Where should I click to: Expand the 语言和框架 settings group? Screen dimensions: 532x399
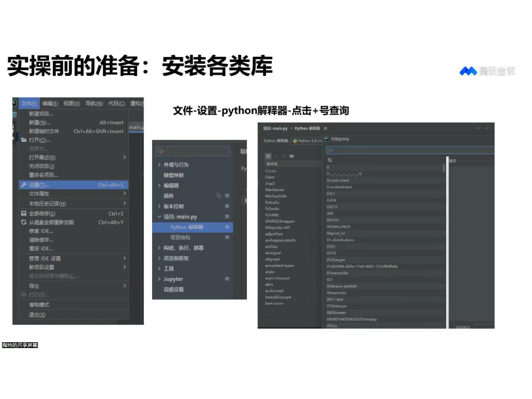159,258
